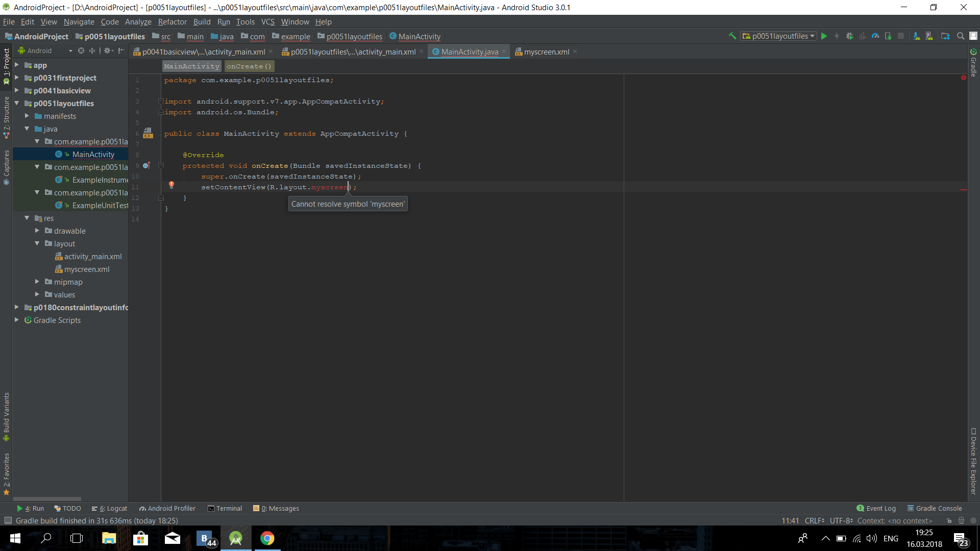Click the example breadcrumb in navigation bar
Image resolution: width=980 pixels, height=551 pixels.
(x=291, y=37)
